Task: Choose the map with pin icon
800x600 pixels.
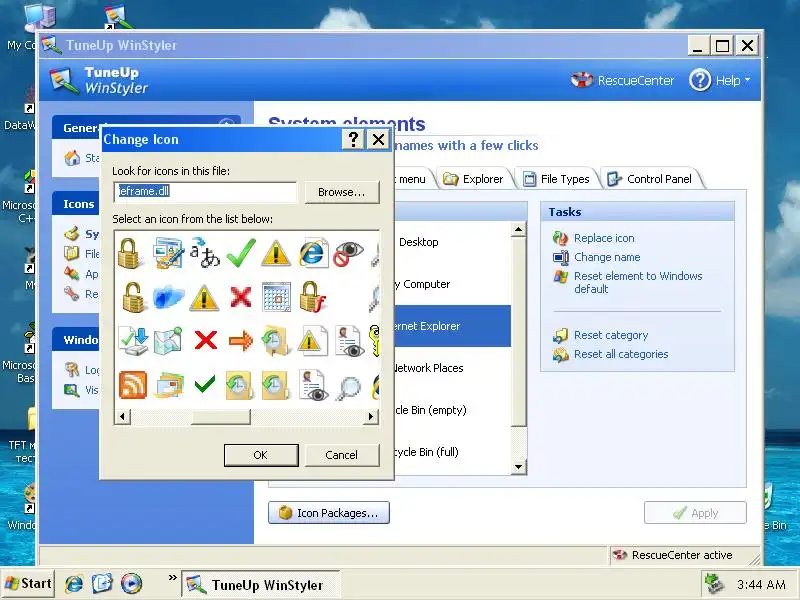Action: [168, 340]
